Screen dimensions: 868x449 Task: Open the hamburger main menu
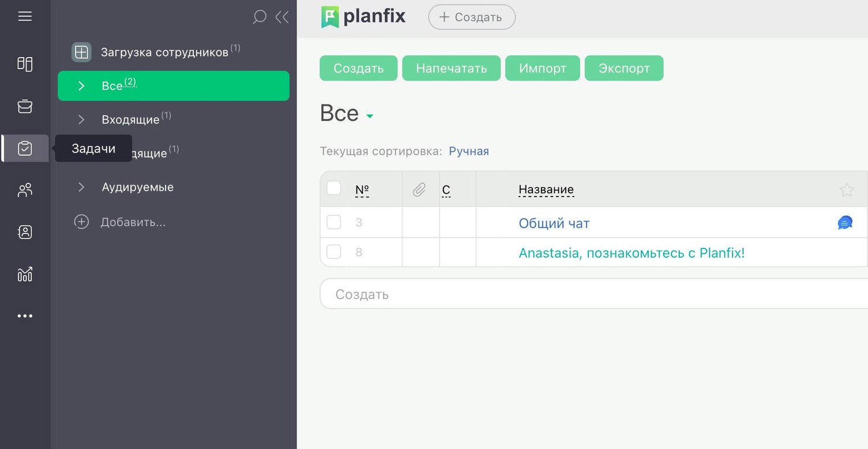tap(25, 16)
